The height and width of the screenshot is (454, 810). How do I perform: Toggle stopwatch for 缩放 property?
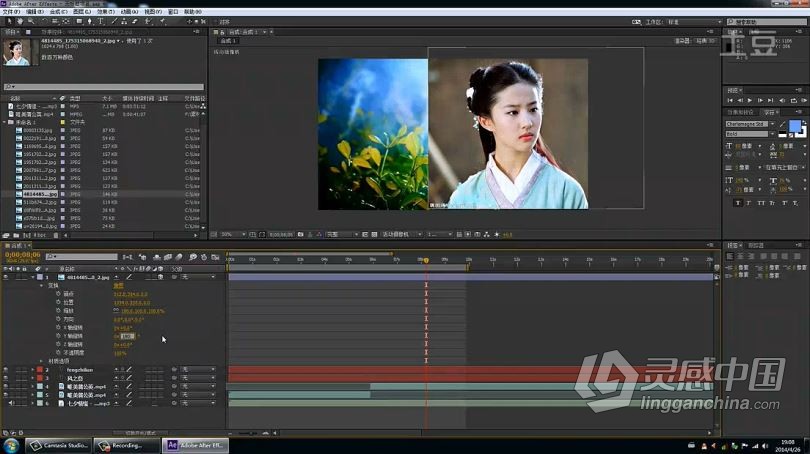click(x=58, y=311)
